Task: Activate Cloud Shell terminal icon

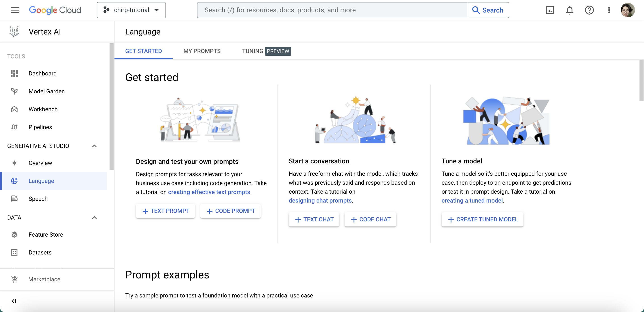Action: click(x=550, y=10)
